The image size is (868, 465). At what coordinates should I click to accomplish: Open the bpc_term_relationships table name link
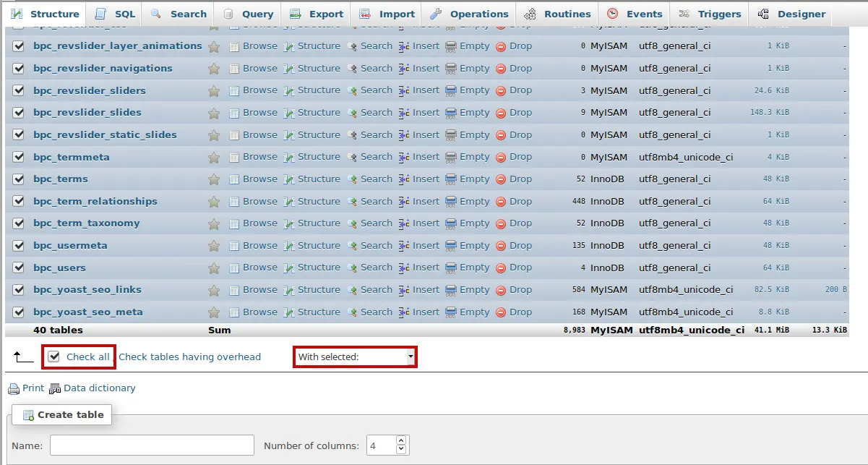[95, 202]
